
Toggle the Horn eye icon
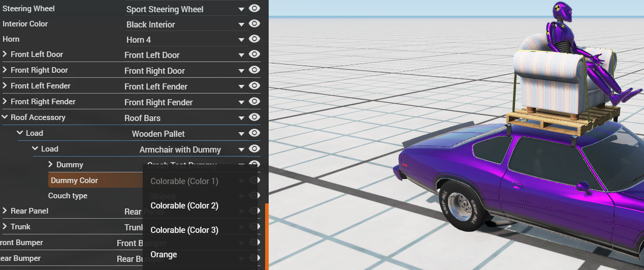(x=254, y=39)
